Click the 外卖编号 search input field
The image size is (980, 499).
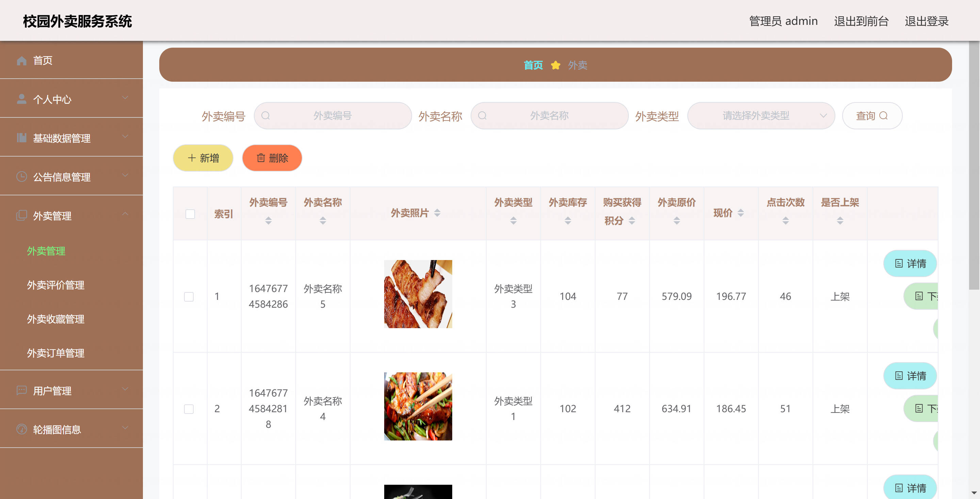click(x=333, y=116)
